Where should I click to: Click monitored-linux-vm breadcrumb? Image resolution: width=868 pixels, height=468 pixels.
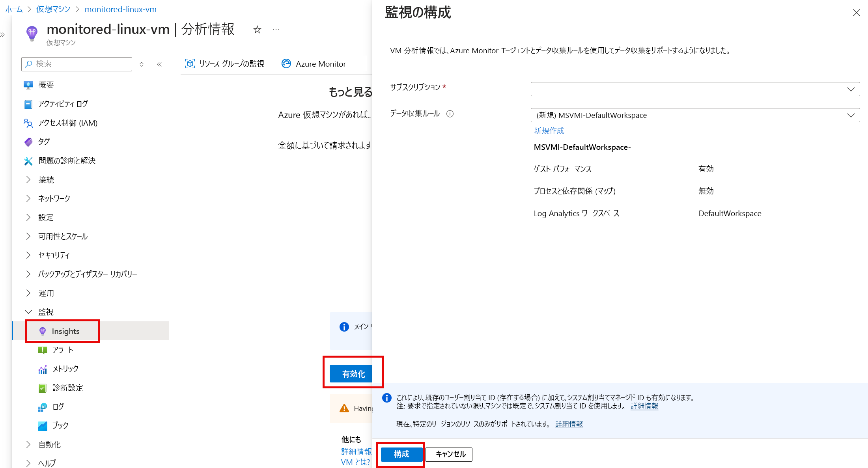tap(121, 9)
